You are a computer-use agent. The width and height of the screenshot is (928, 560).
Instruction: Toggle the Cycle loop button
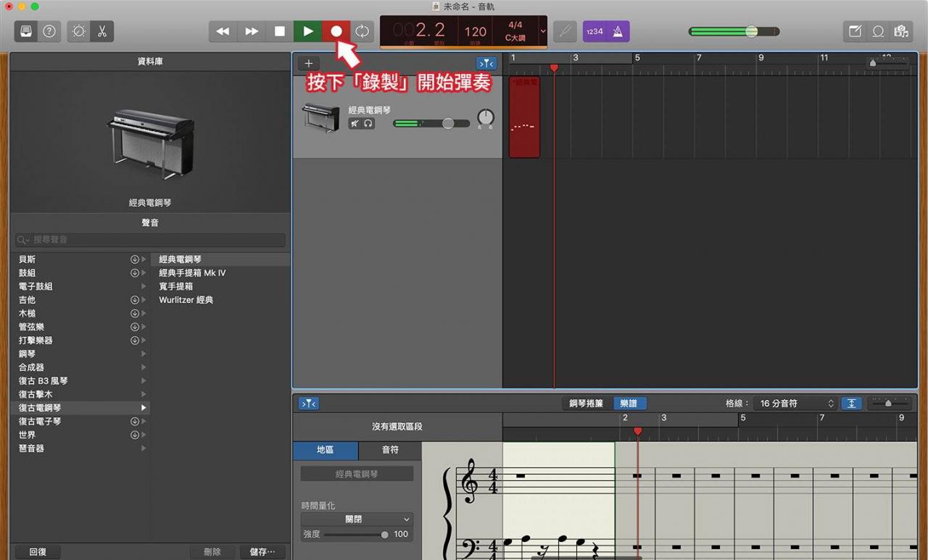pyautogui.click(x=362, y=31)
